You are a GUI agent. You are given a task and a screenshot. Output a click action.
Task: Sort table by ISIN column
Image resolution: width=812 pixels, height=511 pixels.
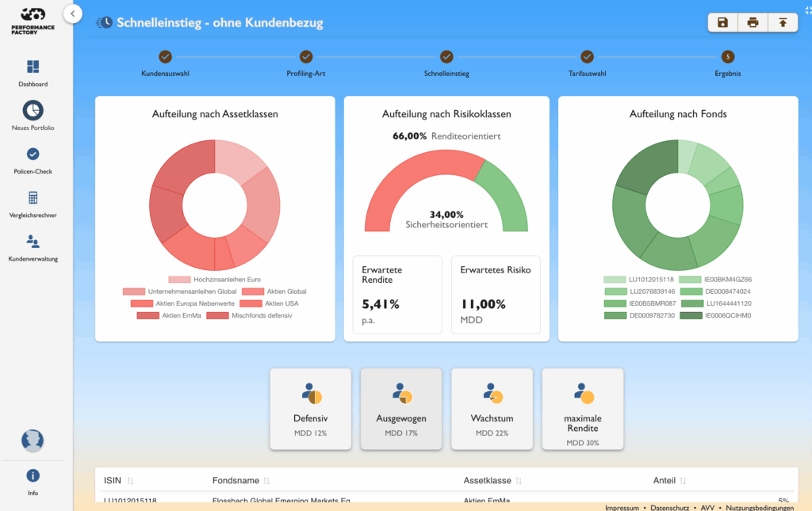coord(130,481)
